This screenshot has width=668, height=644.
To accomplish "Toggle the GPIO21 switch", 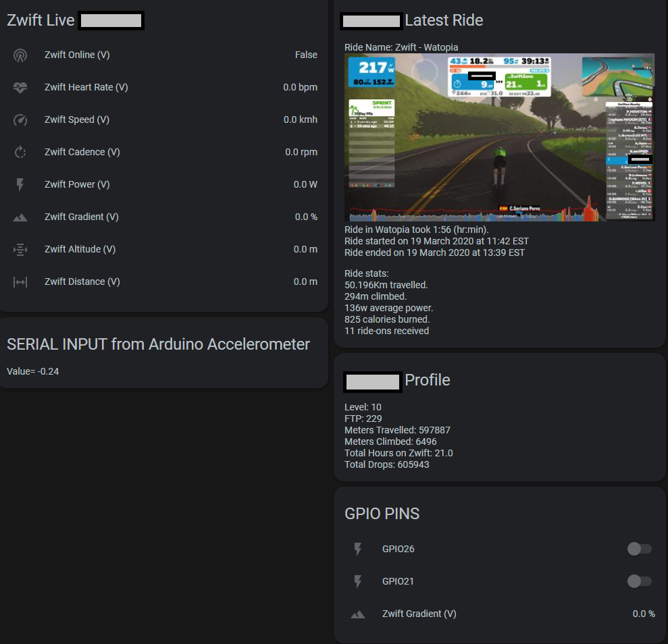I will [x=639, y=581].
